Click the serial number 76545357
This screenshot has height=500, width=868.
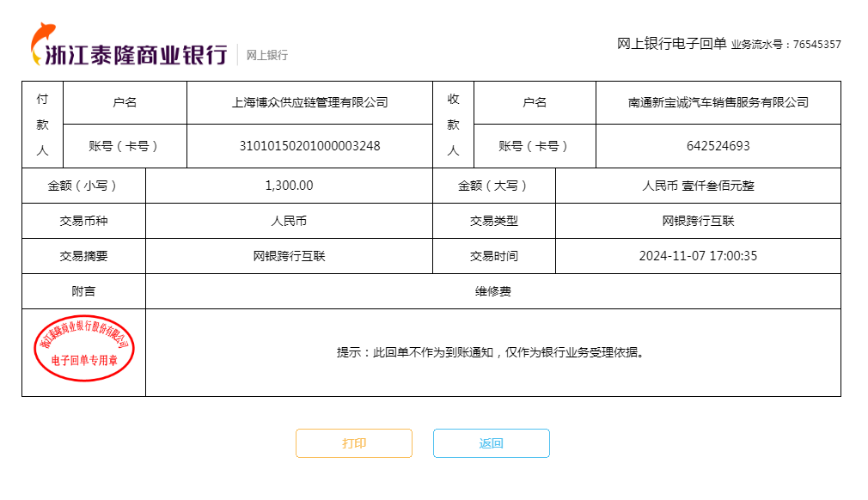[816, 45]
